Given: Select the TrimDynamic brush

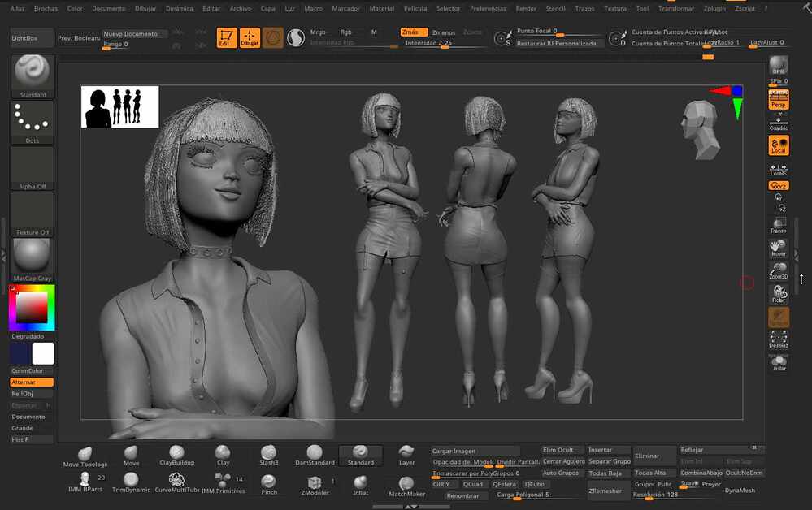Looking at the screenshot, I should [x=131, y=482].
